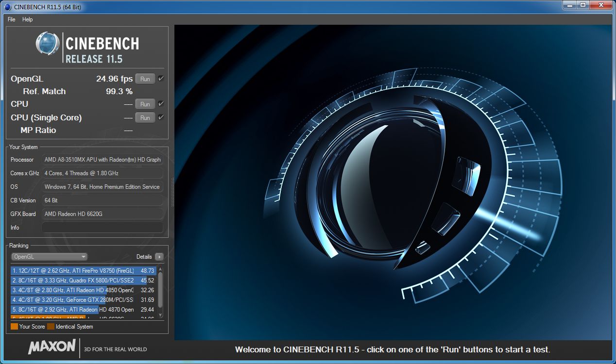The image size is (616, 364).
Task: Click the brown Identical System legend swatch
Action: click(51, 327)
